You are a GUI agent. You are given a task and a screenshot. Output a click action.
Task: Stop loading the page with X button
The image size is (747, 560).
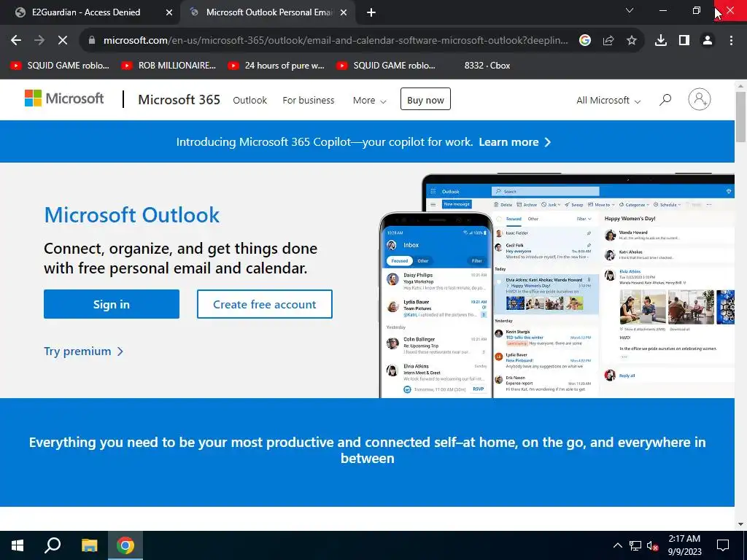point(63,41)
